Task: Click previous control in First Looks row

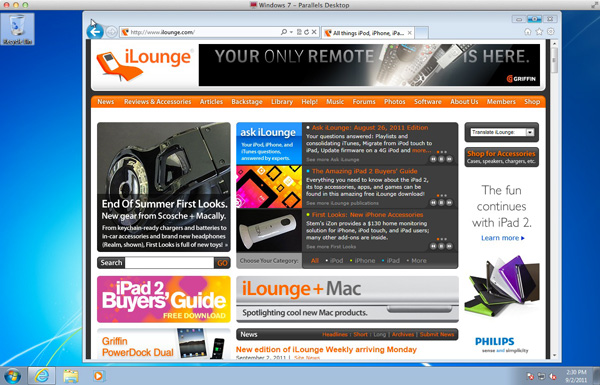Action: [433, 246]
